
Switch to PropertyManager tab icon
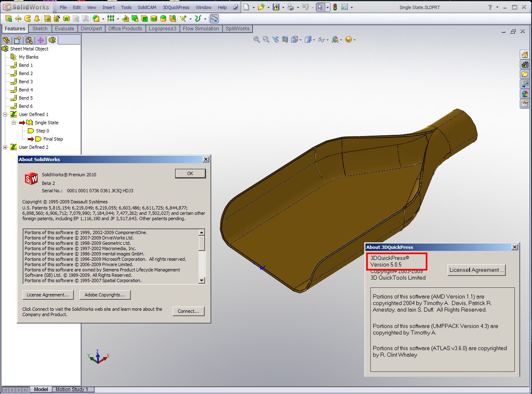click(17, 40)
